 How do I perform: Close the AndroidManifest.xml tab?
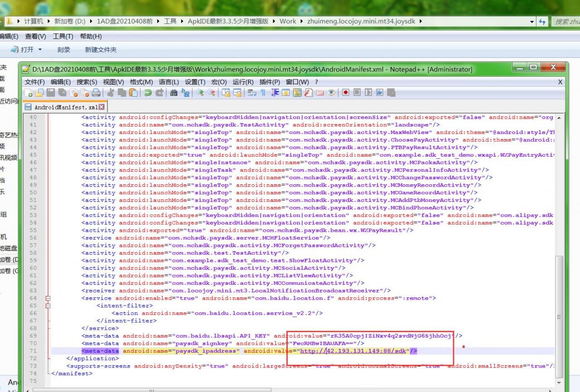tap(101, 107)
